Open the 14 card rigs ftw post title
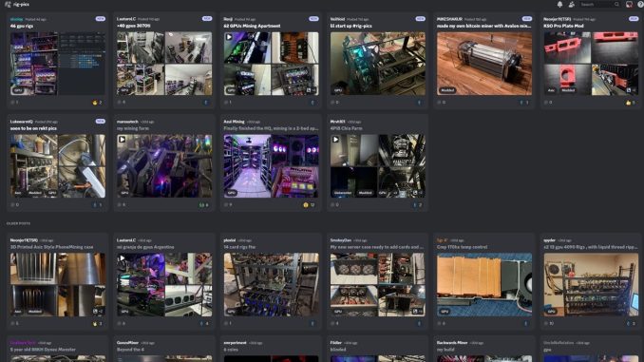The width and height of the screenshot is (644, 362). click(239, 247)
